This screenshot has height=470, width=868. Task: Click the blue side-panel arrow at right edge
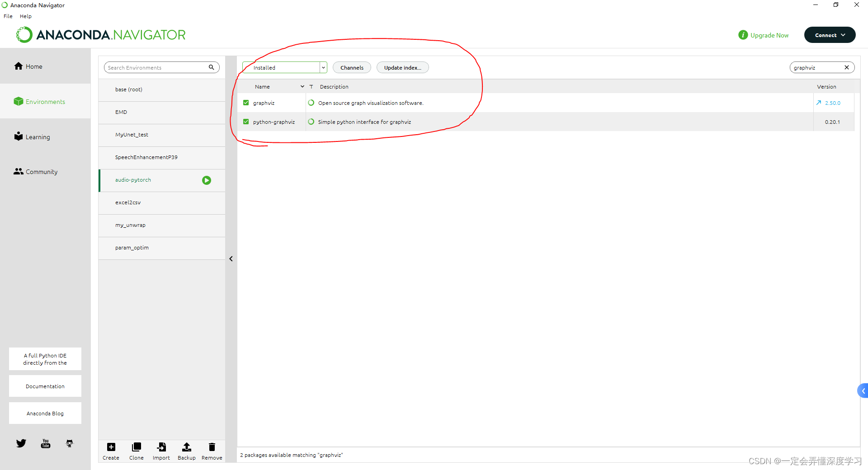pyautogui.click(x=863, y=390)
